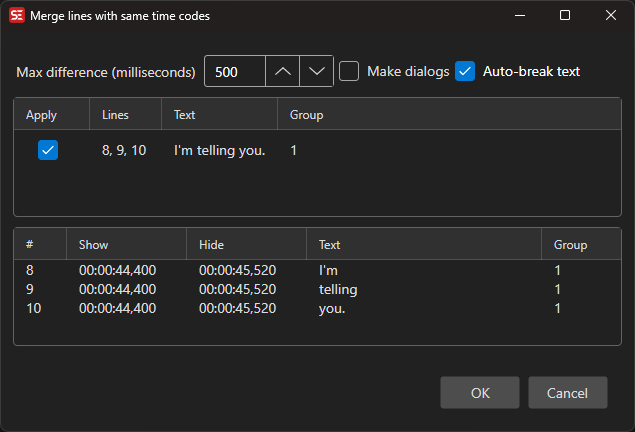
Task: Select the merged text "I'm telling you."
Action: pyautogui.click(x=219, y=150)
